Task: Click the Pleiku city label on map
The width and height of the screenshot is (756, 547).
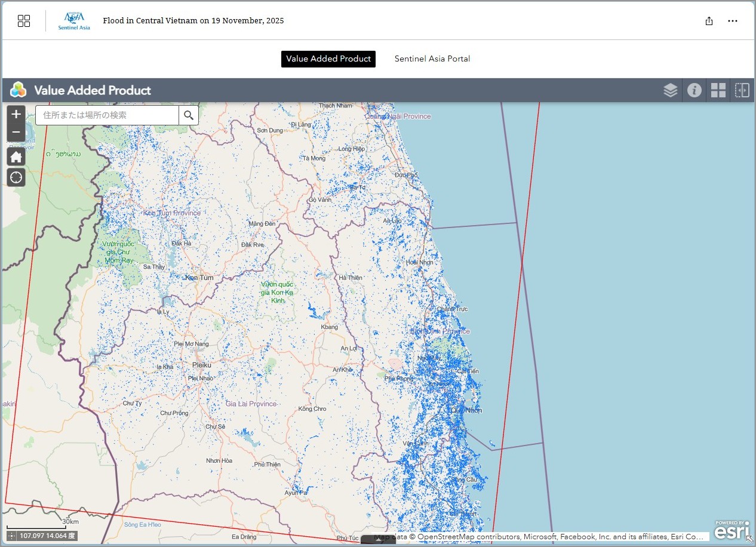Action: click(x=202, y=364)
